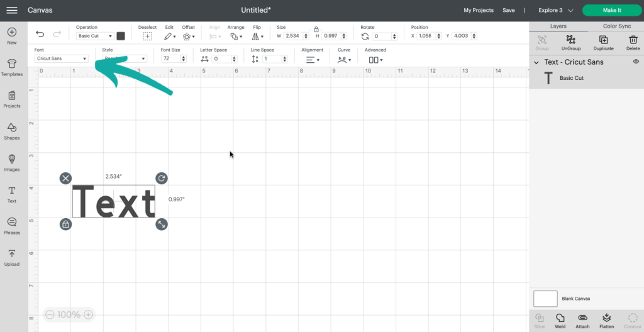Switch to the Color Sync tab
Image resolution: width=644 pixels, height=332 pixels.
(x=616, y=26)
